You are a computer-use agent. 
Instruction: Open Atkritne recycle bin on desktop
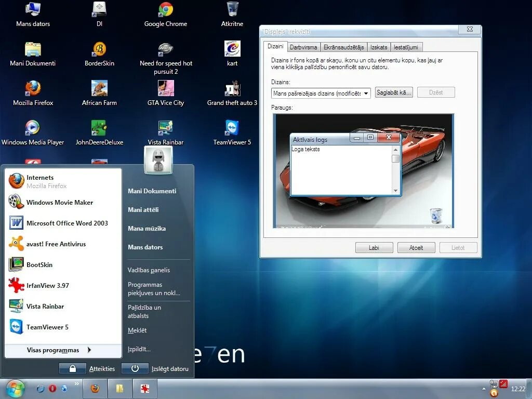pyautogui.click(x=232, y=15)
